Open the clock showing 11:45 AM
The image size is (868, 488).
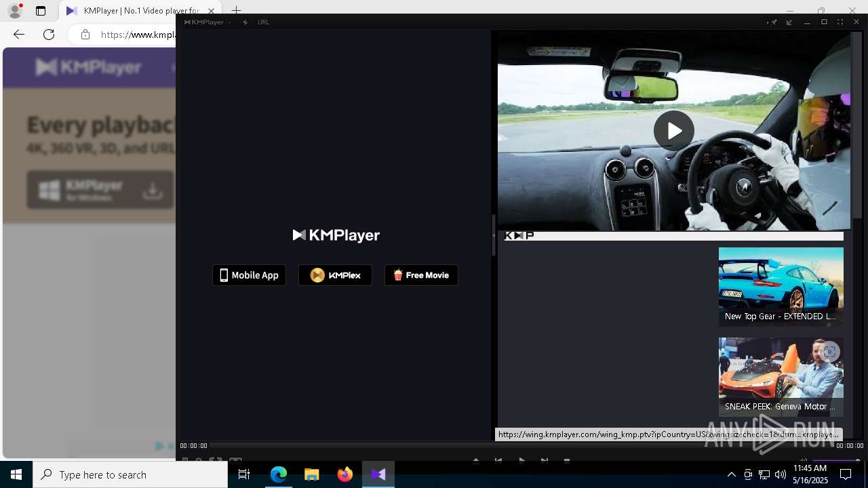click(810, 474)
